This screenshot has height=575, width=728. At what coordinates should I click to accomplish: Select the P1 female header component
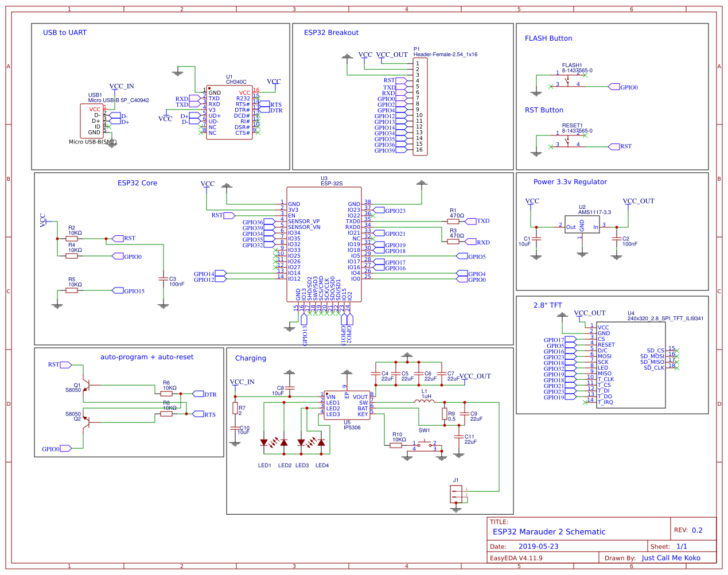click(421, 107)
